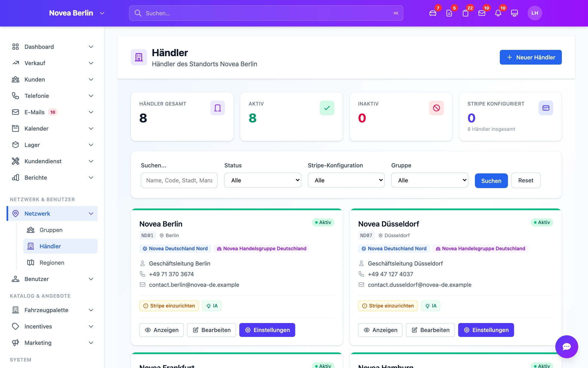Click the IA lightbulb badge on Novea Berlin
This screenshot has width=588, height=368.
212,306
